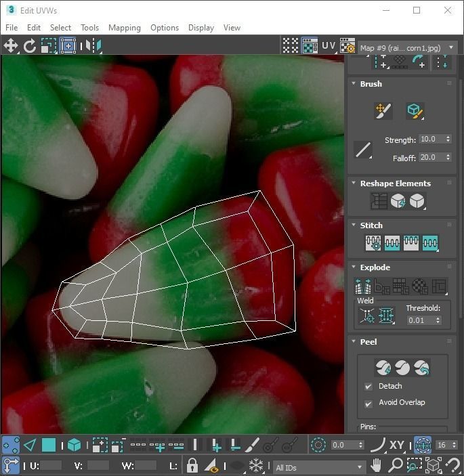Screen dimensions: 464x476
Task: Click Target Weld icon
Action: (x=367, y=316)
